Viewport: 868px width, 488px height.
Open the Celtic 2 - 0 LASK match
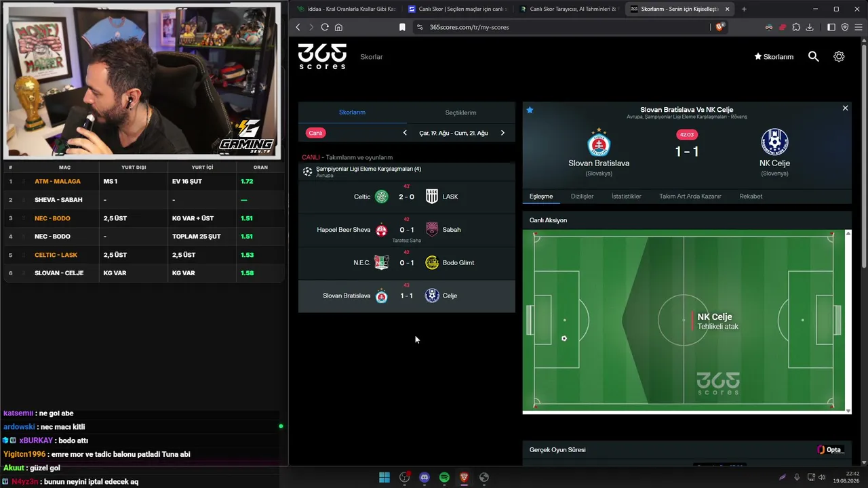click(x=407, y=197)
